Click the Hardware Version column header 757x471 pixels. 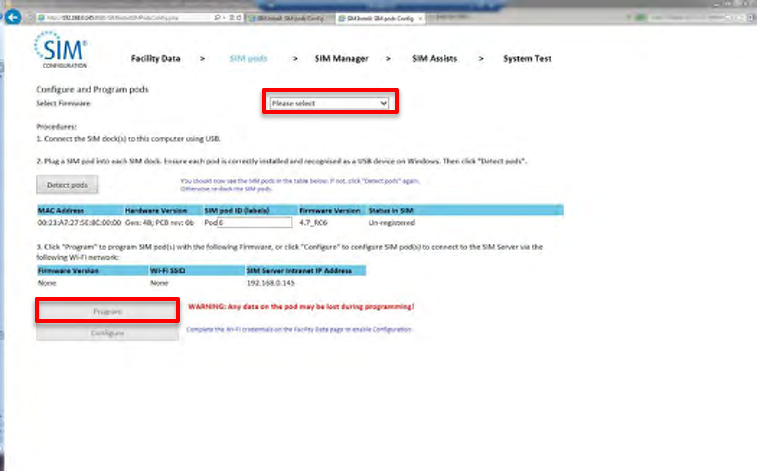pyautogui.click(x=156, y=210)
